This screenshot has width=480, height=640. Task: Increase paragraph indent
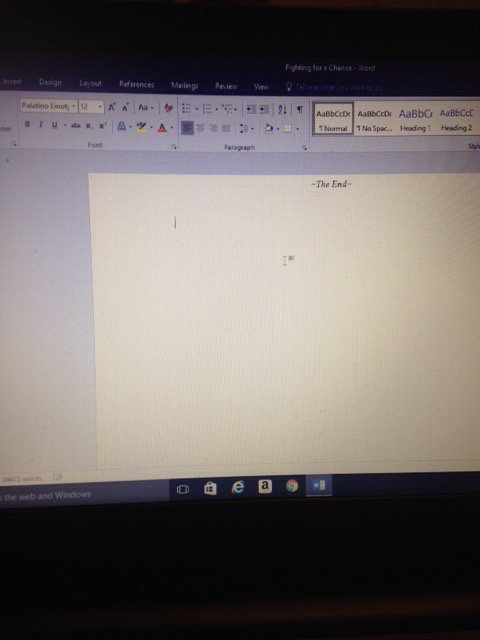(x=264, y=109)
